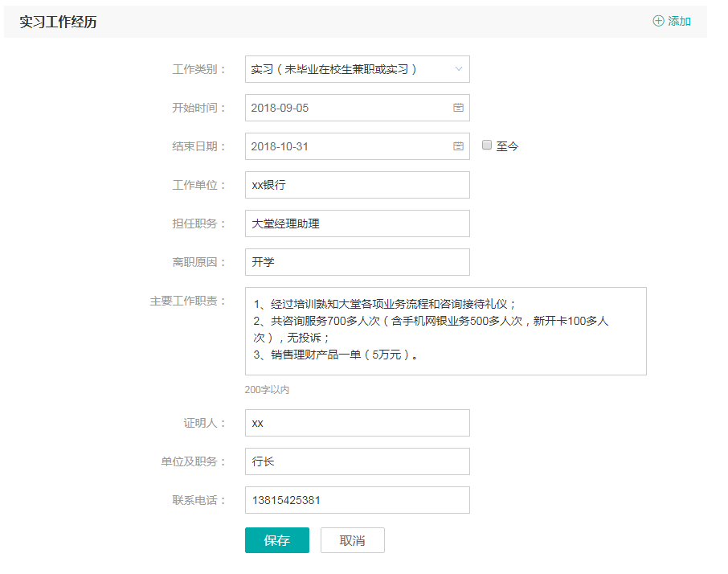The width and height of the screenshot is (728, 574).
Task: Click the chevron arrow in 工作类别 field
Action: pyautogui.click(x=459, y=69)
